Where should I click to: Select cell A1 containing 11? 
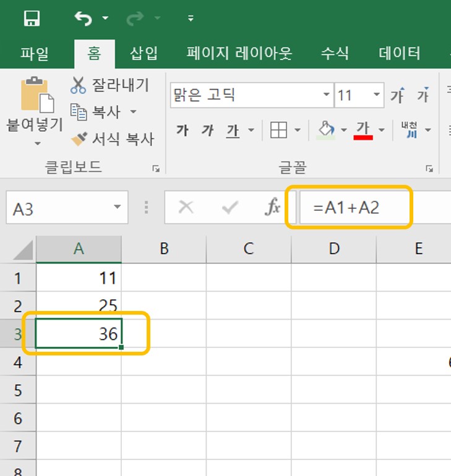click(79, 278)
